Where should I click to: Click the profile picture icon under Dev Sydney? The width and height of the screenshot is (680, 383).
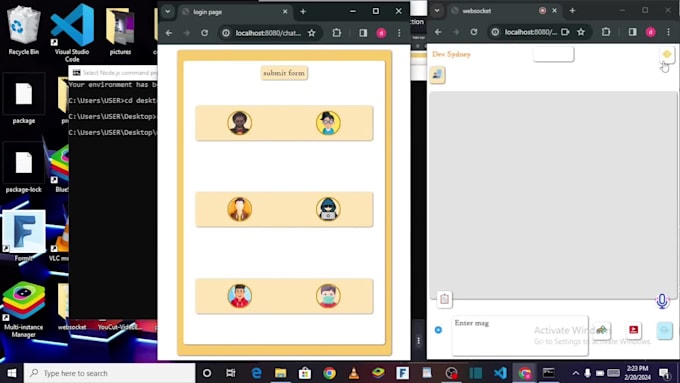pos(438,75)
